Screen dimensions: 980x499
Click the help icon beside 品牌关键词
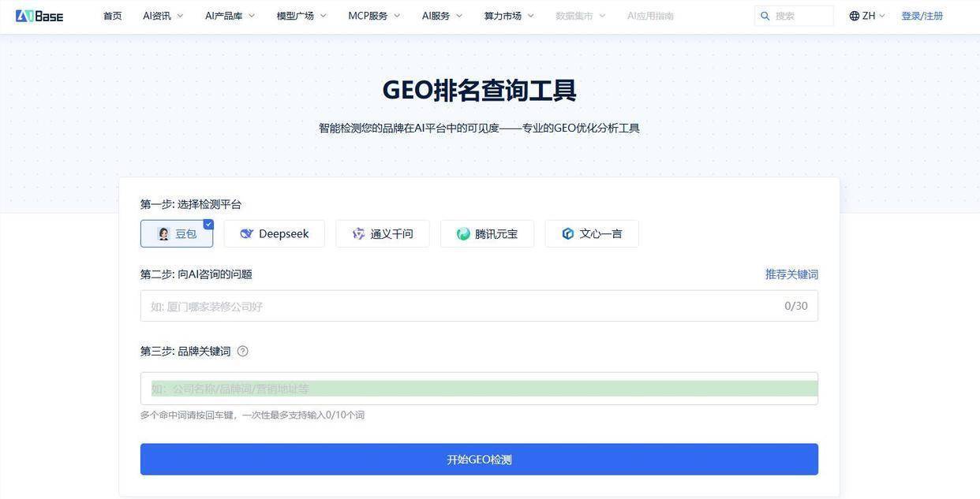point(242,352)
